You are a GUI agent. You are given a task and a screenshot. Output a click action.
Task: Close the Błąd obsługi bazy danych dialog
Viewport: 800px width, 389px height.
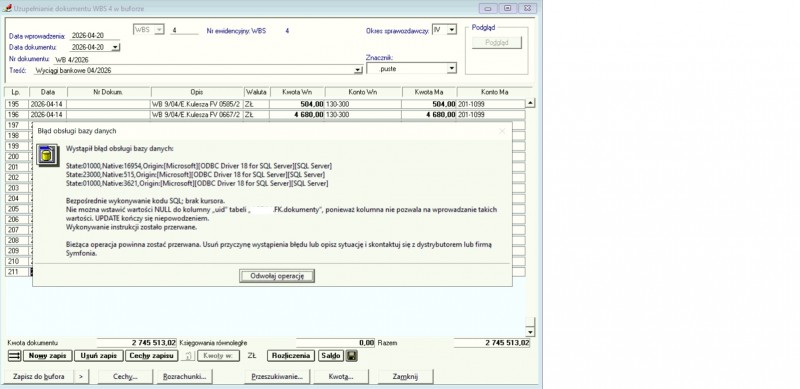pyautogui.click(x=502, y=131)
